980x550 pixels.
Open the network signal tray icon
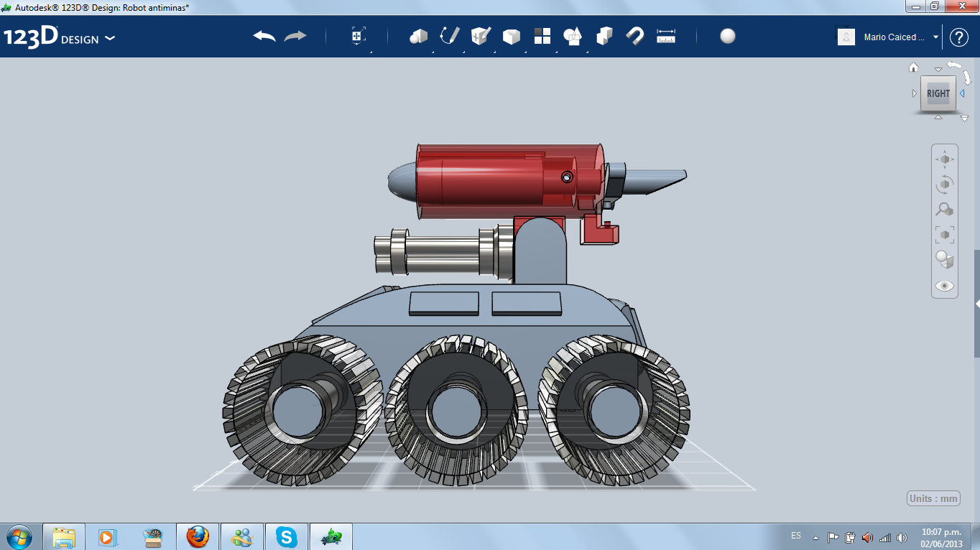pos(885,537)
